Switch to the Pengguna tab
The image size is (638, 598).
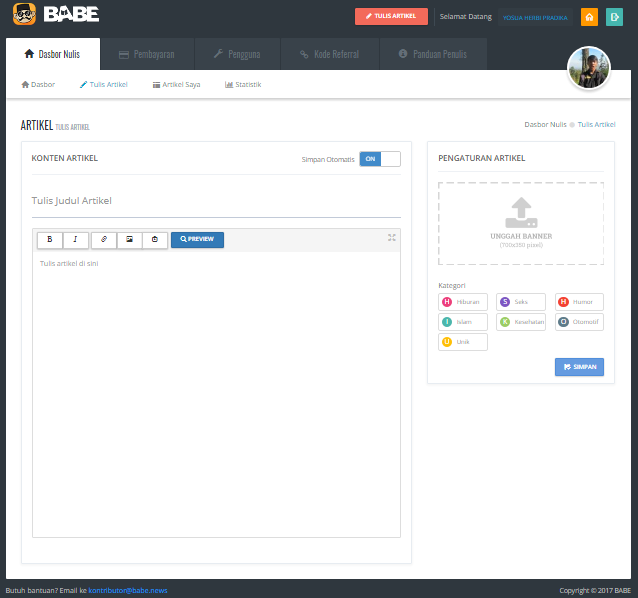click(x=238, y=54)
